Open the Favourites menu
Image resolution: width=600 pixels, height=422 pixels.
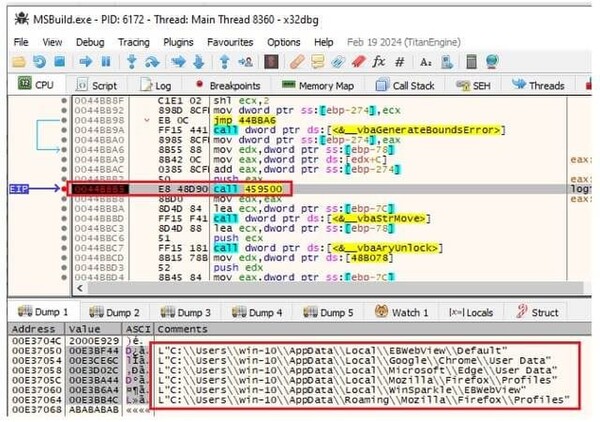click(230, 42)
